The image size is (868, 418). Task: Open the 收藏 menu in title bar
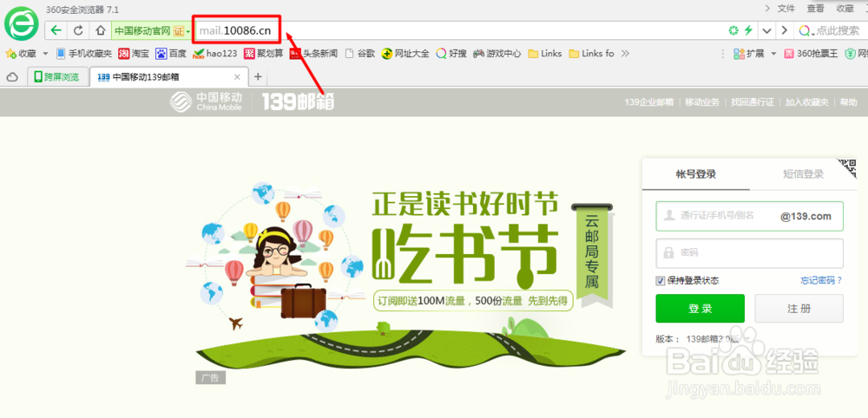845,9
